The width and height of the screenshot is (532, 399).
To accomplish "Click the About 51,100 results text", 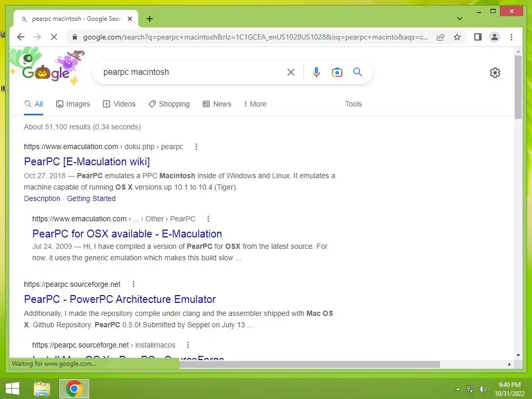I will tap(83, 127).
